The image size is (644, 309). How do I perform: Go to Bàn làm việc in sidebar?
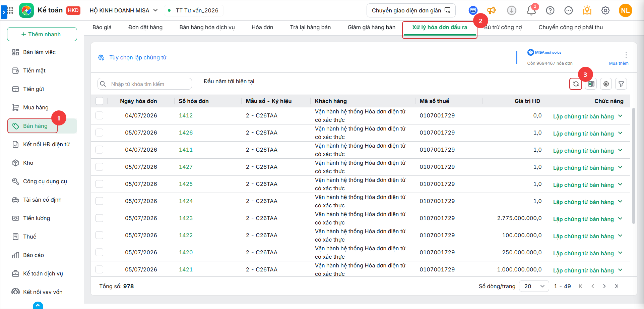[39, 52]
